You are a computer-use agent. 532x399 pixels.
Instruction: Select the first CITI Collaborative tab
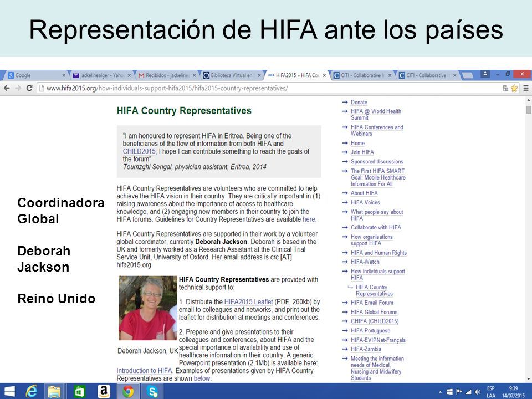tap(362, 75)
